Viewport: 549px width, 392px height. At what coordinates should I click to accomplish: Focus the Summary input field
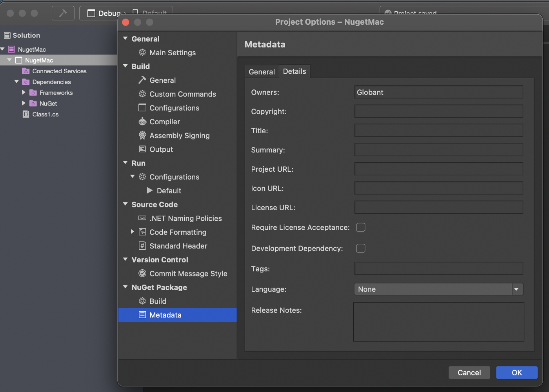coord(439,149)
